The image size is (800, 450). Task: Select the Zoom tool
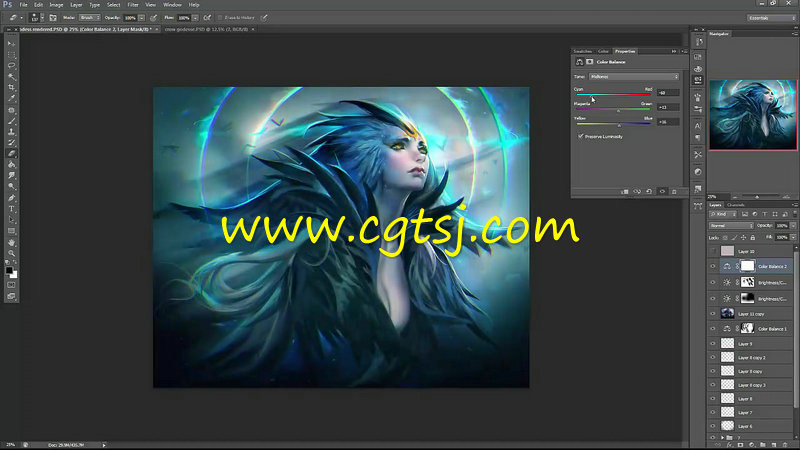tap(11, 253)
